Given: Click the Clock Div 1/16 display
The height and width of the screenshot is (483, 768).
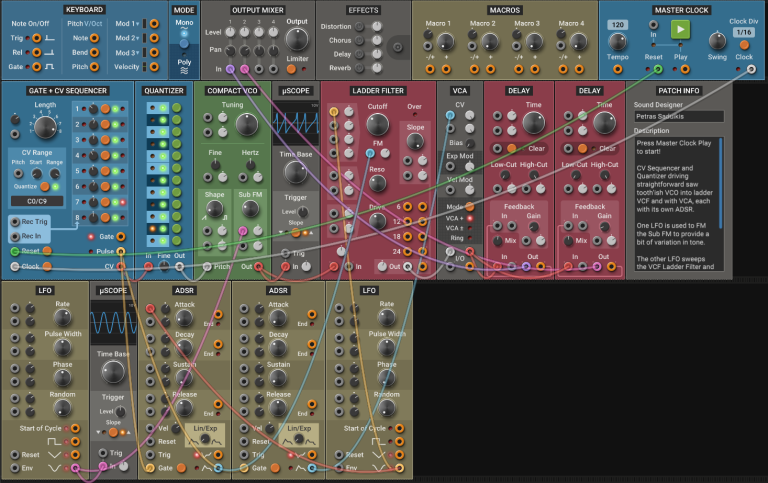Looking at the screenshot, I should pyautogui.click(x=744, y=32).
